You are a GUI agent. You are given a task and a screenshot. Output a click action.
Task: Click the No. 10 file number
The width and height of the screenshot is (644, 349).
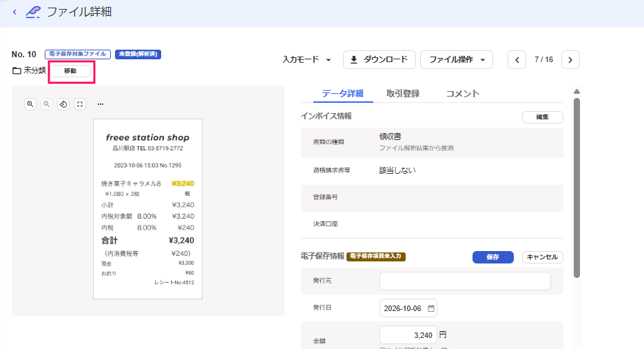click(24, 54)
